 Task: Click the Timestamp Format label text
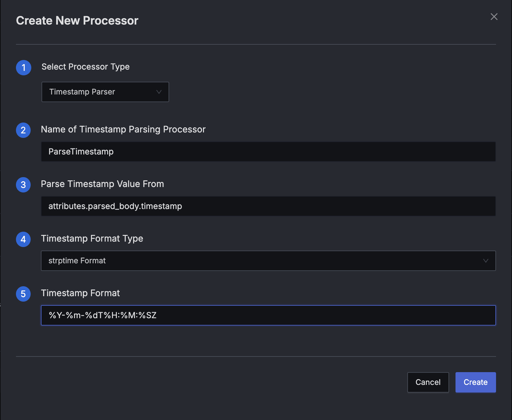pos(80,293)
